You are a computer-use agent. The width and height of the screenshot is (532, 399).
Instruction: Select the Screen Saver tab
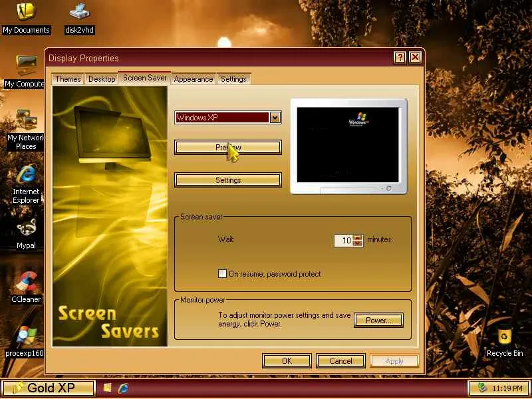tap(144, 78)
